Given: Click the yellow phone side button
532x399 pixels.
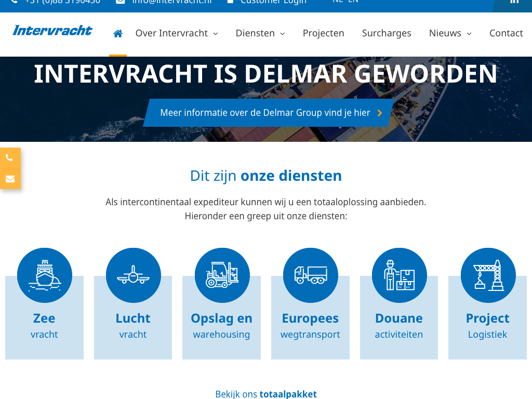Looking at the screenshot, I should pyautogui.click(x=9, y=158).
